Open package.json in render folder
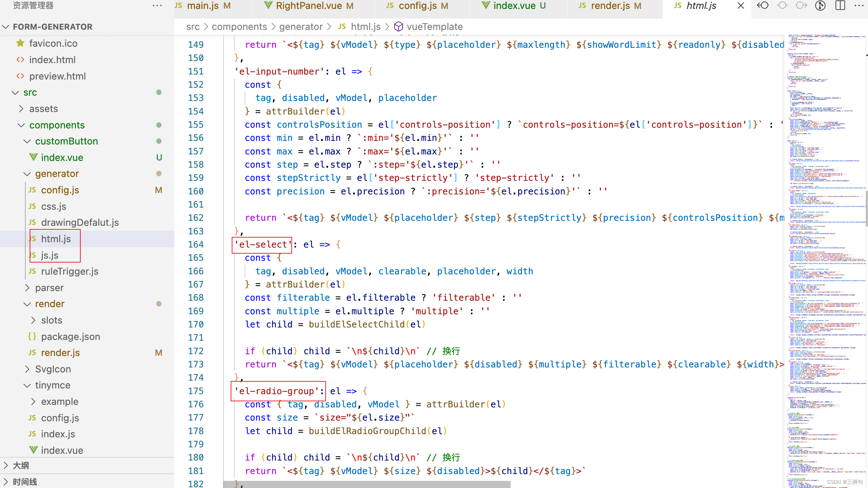This screenshot has height=488, width=868. [70, 337]
